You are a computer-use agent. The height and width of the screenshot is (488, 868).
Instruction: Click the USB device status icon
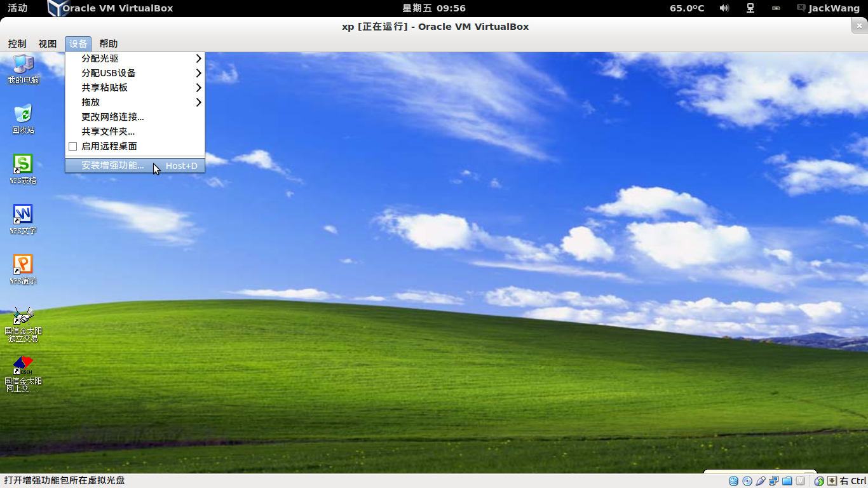pyautogui.click(x=761, y=481)
